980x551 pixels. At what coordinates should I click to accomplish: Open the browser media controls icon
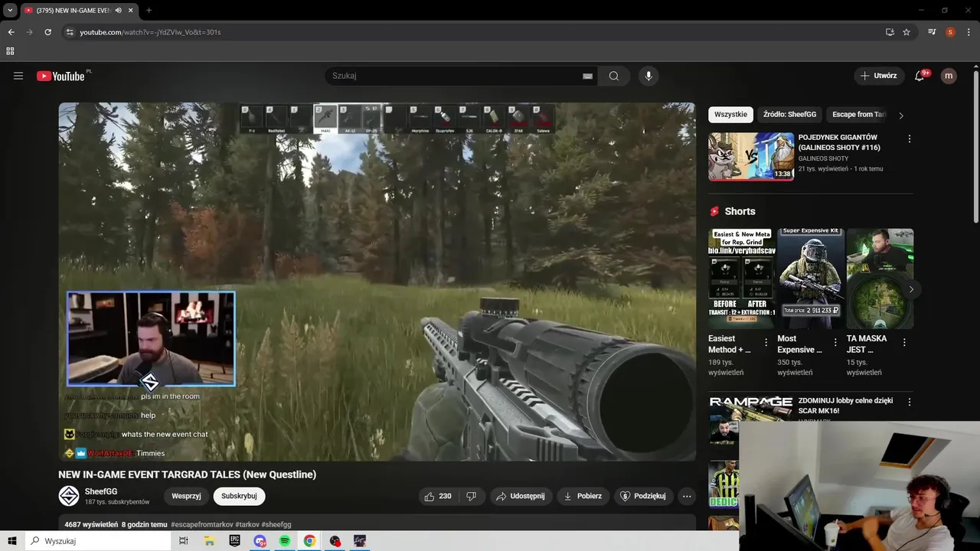coord(932,32)
